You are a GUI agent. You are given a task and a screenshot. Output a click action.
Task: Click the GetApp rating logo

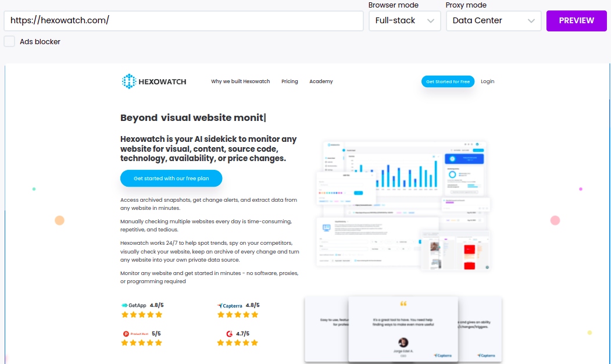134,305
